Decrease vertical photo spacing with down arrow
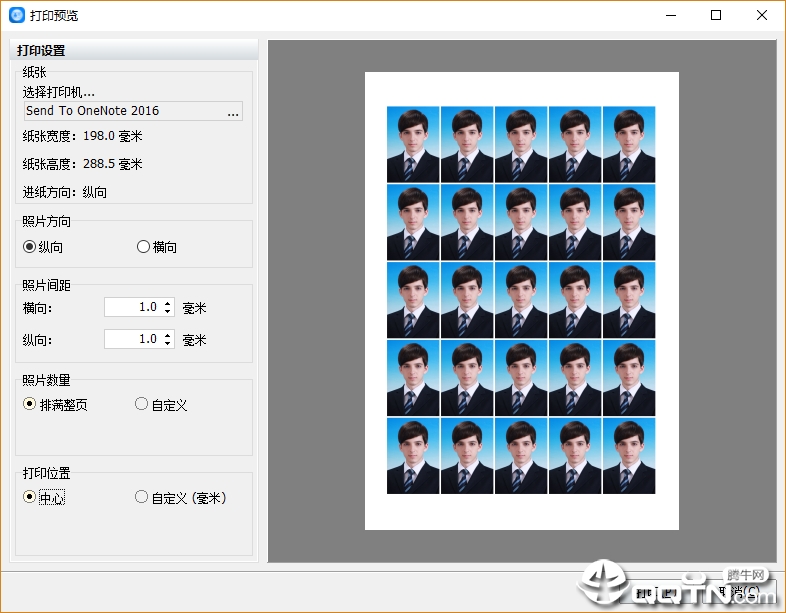 (x=168, y=344)
